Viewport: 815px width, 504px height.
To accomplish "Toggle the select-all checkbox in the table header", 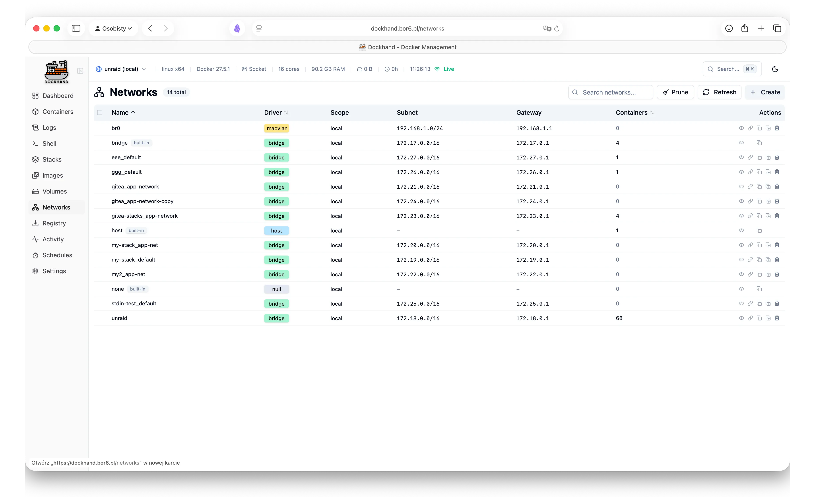I will pos(100,112).
